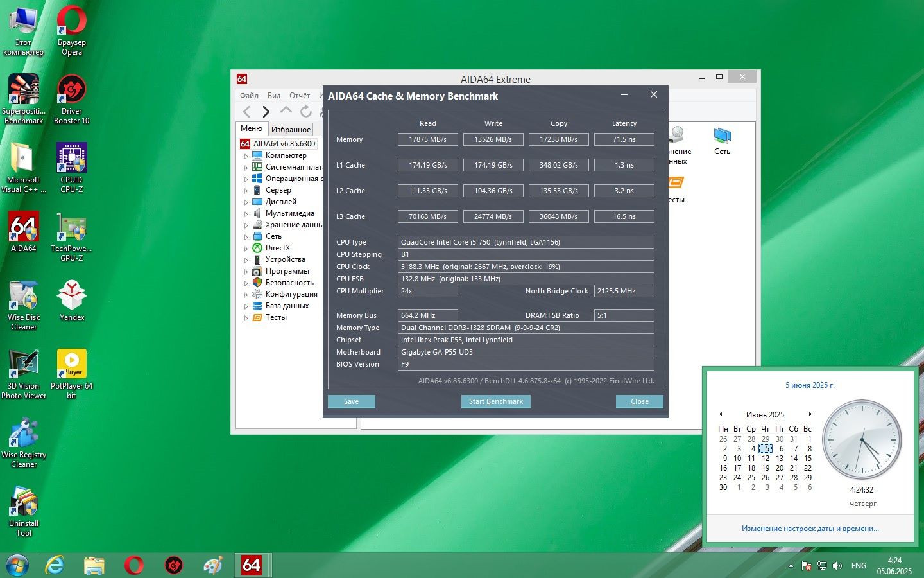924x578 pixels.
Task: Click the Memory Read value 17875 MB/s
Action: [x=428, y=139]
